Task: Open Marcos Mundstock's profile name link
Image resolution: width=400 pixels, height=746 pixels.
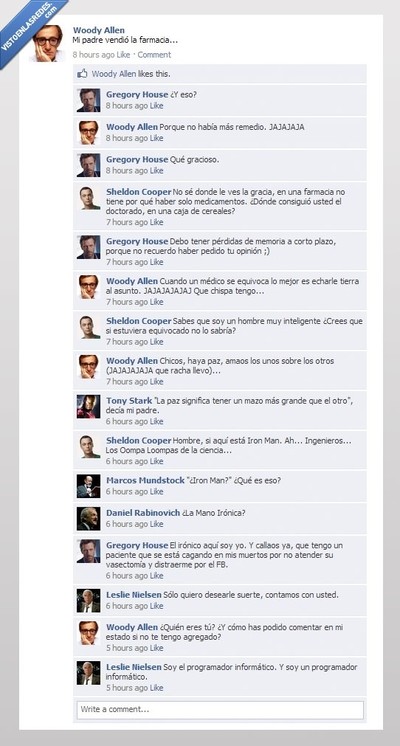Action: click(145, 481)
